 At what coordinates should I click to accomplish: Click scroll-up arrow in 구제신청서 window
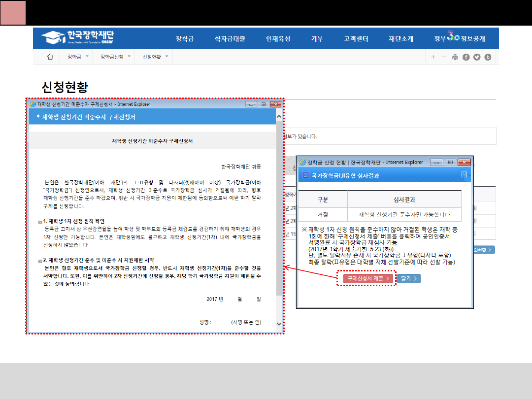279,117
